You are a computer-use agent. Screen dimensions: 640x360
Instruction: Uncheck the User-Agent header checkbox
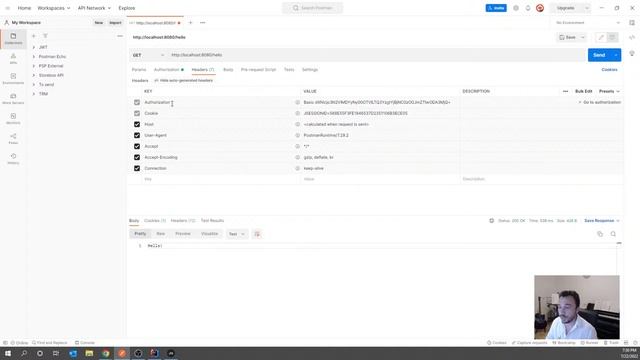click(137, 136)
